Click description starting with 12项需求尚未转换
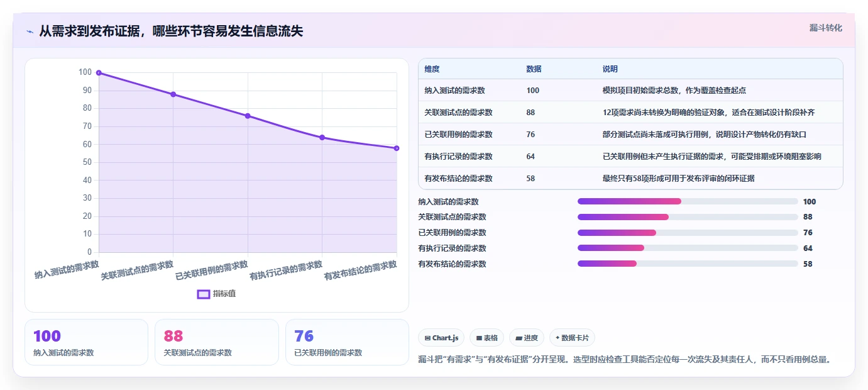This screenshot has width=868, height=390. (x=708, y=113)
